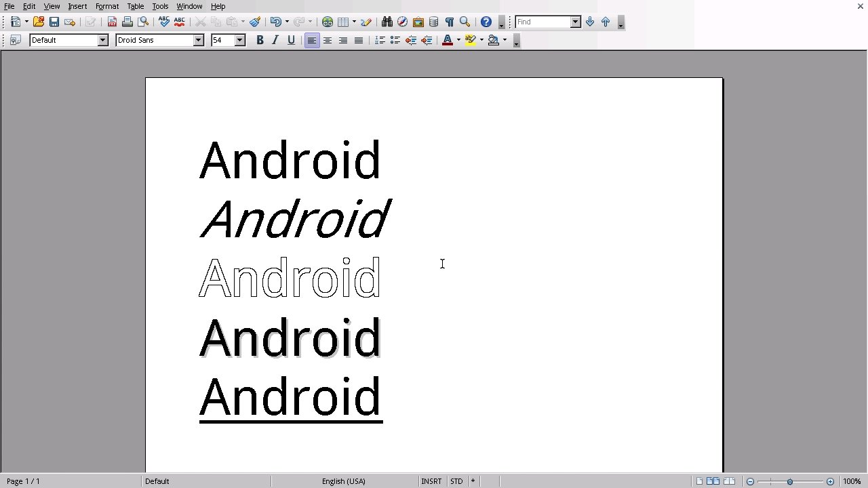Screen dimensions: 868x488
Task: Toggle bulleted list
Action: 395,40
